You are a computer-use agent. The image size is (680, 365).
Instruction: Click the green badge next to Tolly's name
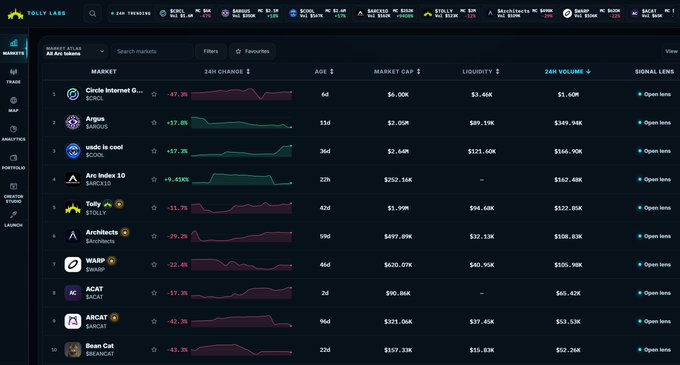tap(108, 204)
